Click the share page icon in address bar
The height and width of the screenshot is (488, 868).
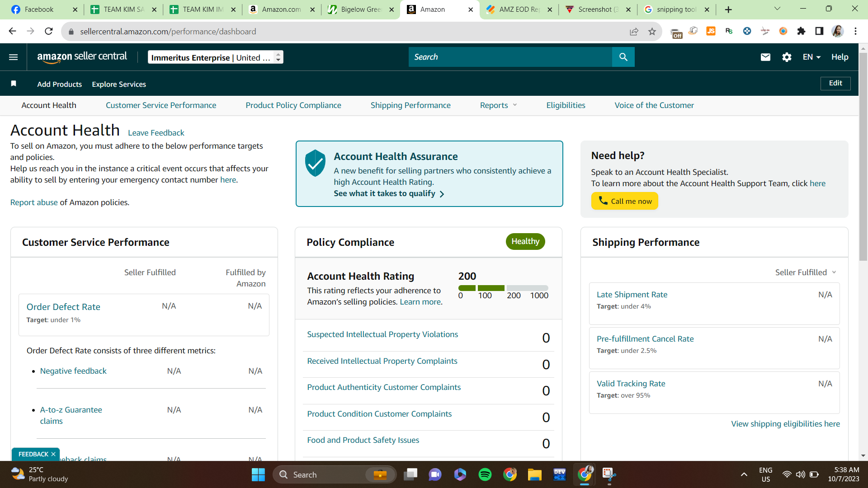click(x=634, y=31)
